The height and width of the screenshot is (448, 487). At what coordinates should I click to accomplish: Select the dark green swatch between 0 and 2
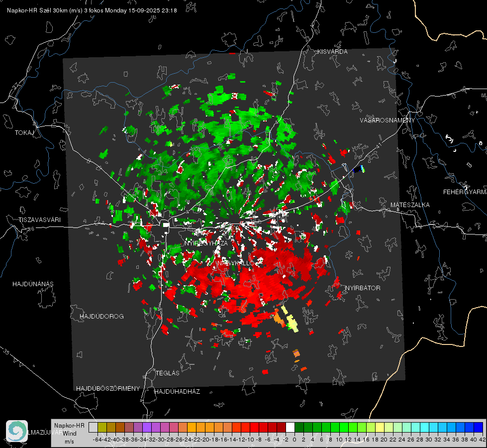click(x=299, y=428)
